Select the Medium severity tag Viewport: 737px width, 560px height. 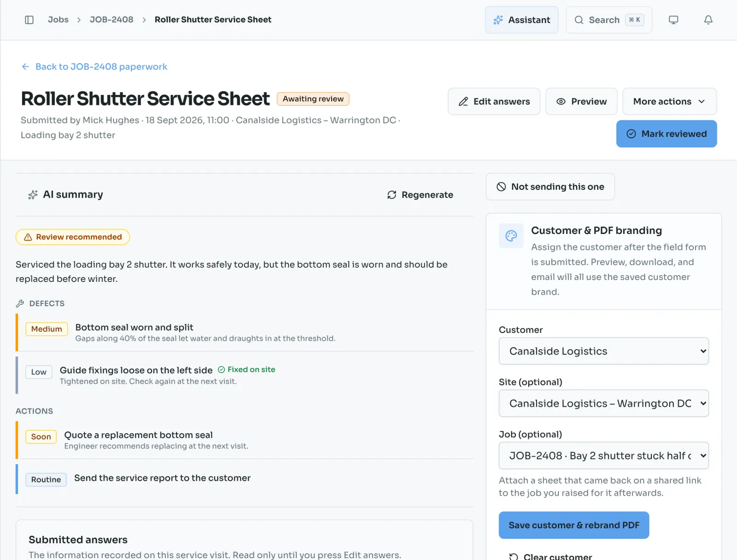click(47, 329)
